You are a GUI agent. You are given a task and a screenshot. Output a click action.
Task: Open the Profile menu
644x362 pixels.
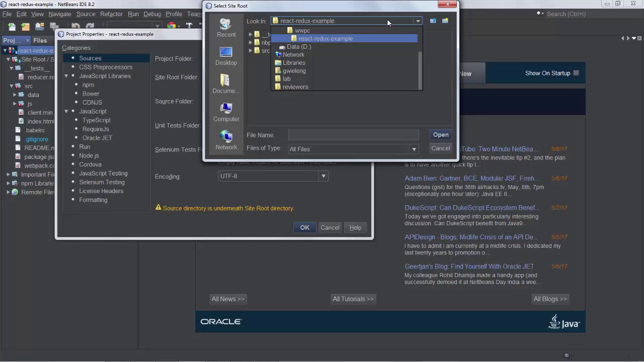pos(174,14)
